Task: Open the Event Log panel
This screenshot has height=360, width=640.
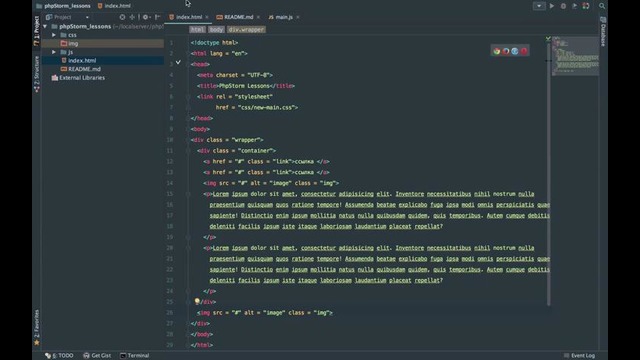Action: point(579,356)
